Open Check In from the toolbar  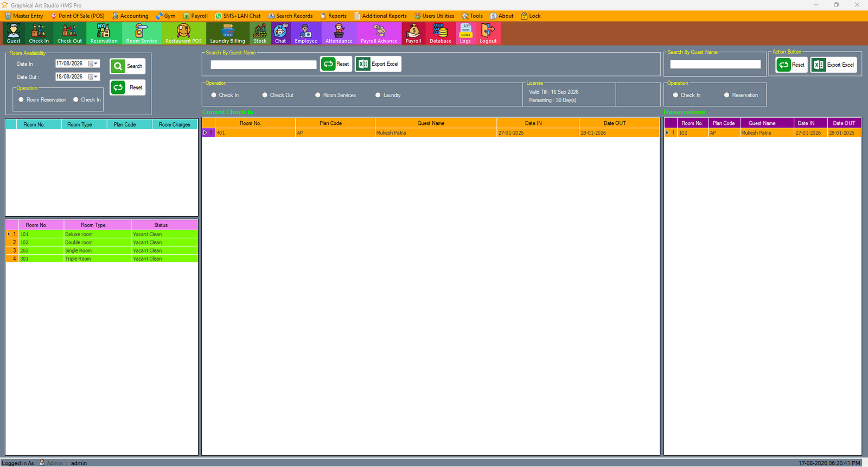pyautogui.click(x=39, y=33)
